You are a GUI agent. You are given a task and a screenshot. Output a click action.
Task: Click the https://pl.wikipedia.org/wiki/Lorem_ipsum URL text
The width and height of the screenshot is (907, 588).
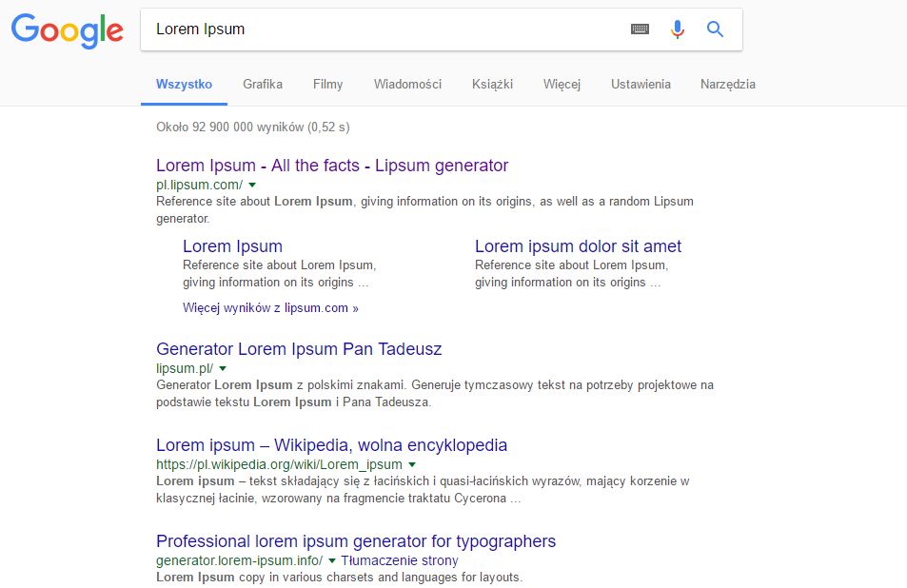[279, 464]
